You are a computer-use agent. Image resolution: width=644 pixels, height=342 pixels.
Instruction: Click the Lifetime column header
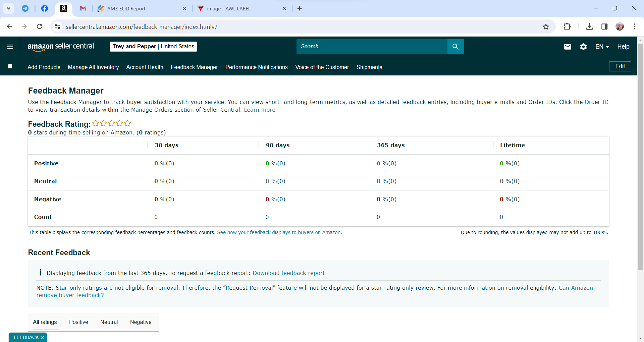[513, 145]
